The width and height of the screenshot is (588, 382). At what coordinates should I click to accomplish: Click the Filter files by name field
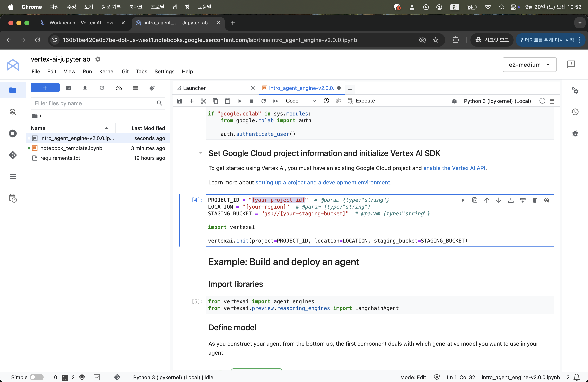(x=94, y=103)
